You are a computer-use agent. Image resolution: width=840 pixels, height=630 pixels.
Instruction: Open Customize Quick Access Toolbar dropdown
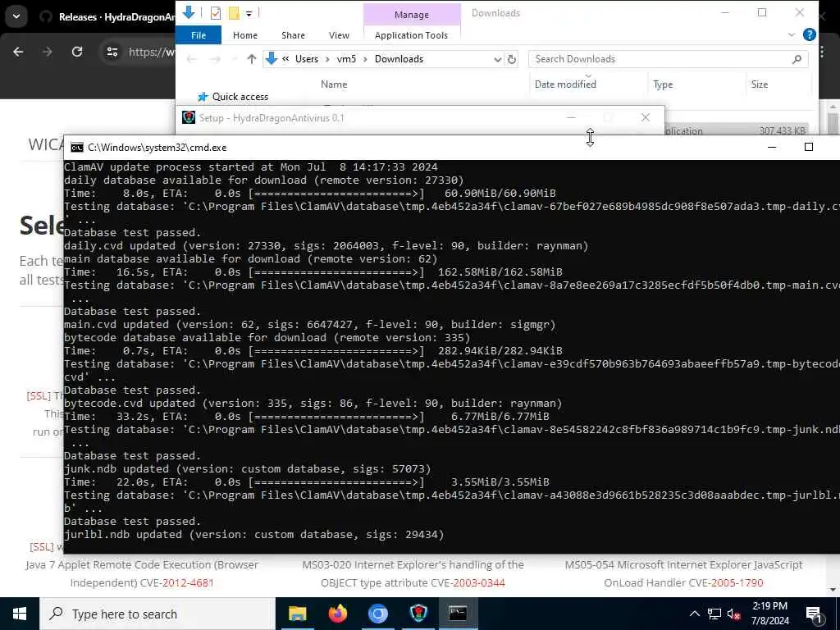click(249, 13)
